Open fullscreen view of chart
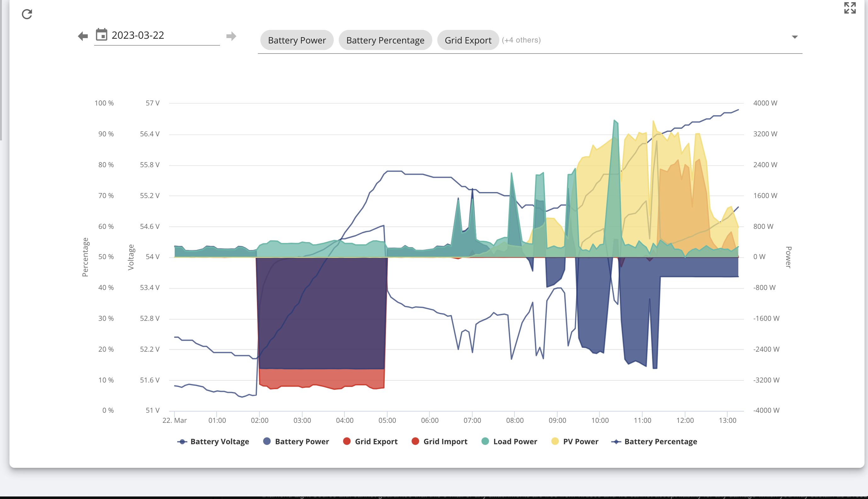The width and height of the screenshot is (868, 499). click(850, 8)
